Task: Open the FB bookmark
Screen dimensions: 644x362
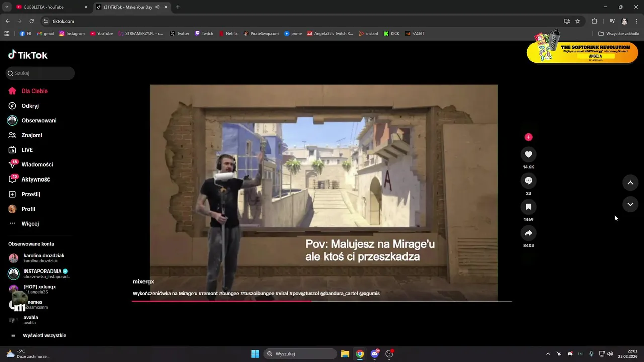Action: pyautogui.click(x=25, y=34)
